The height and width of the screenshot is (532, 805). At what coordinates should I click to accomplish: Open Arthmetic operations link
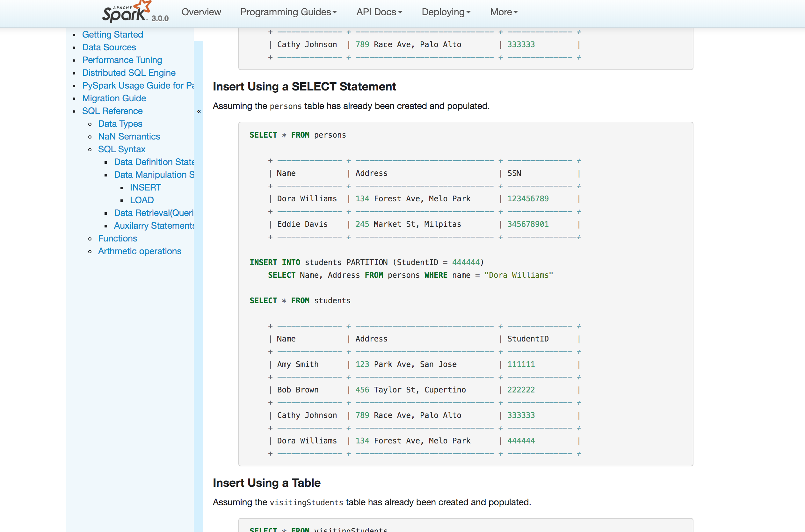140,251
